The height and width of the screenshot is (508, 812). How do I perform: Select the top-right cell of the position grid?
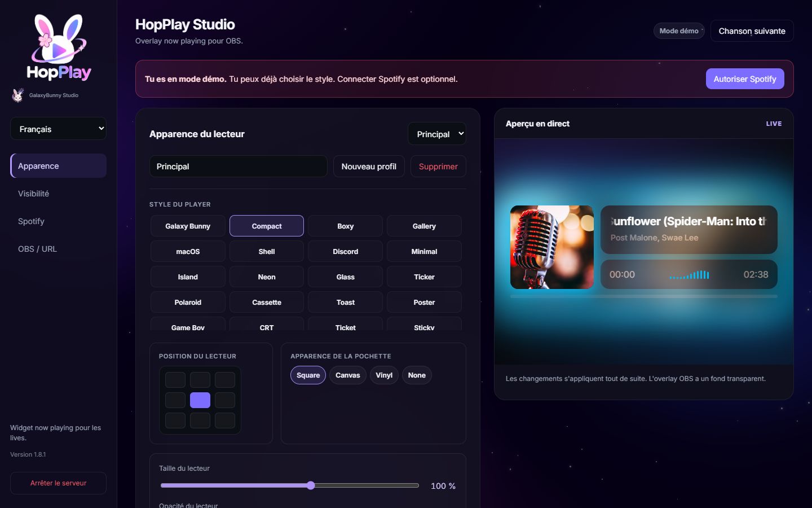tap(225, 380)
